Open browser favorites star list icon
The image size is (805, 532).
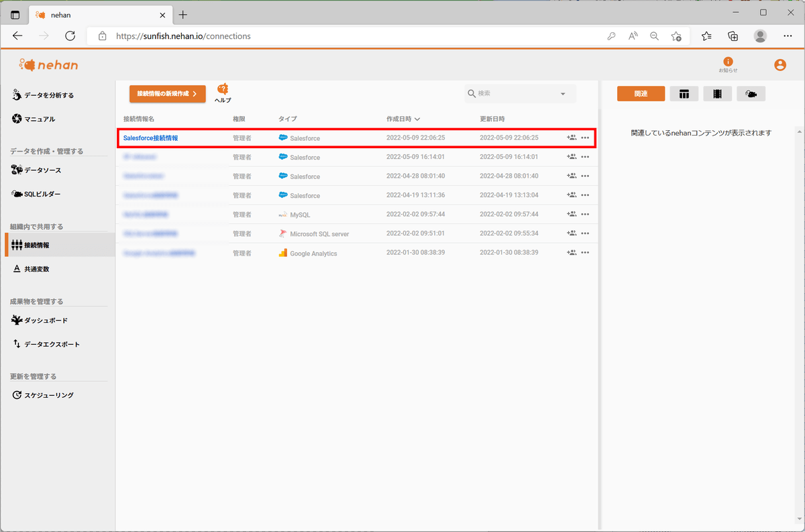click(706, 36)
